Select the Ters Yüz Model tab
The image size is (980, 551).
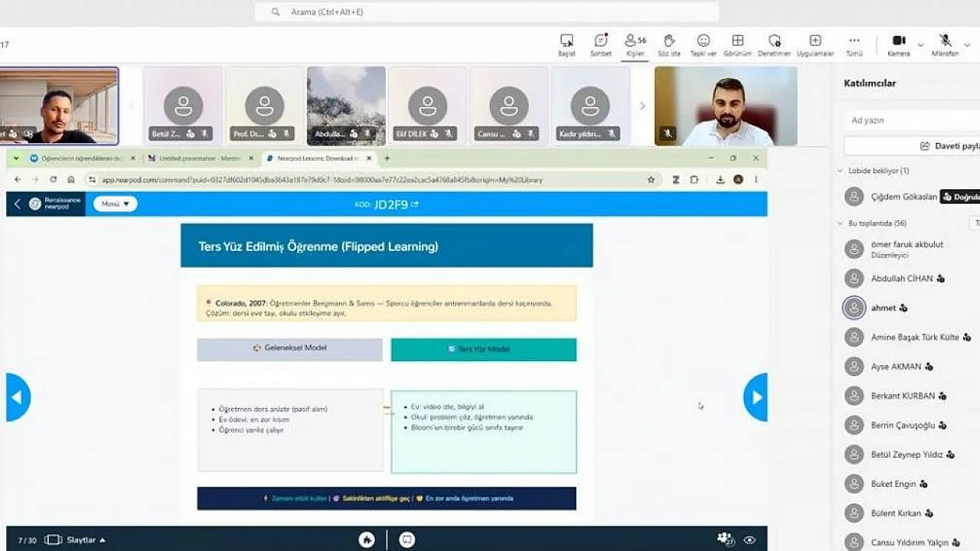[483, 349]
